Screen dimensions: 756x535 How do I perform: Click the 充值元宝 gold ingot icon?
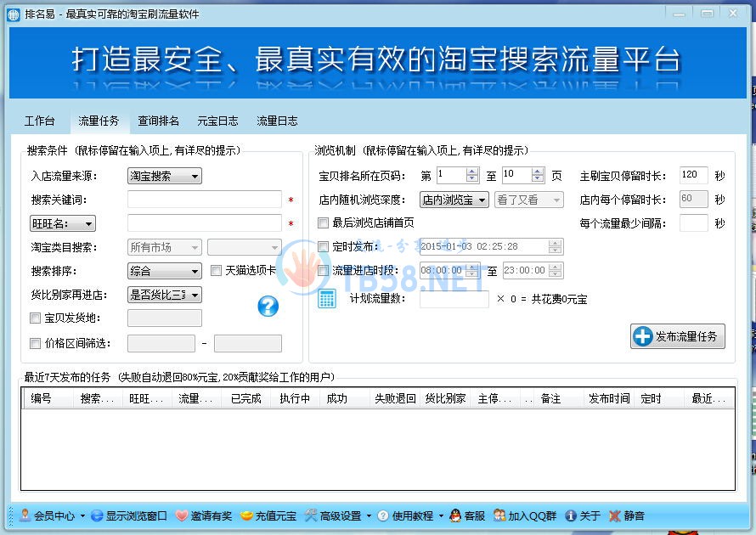[x=246, y=515]
